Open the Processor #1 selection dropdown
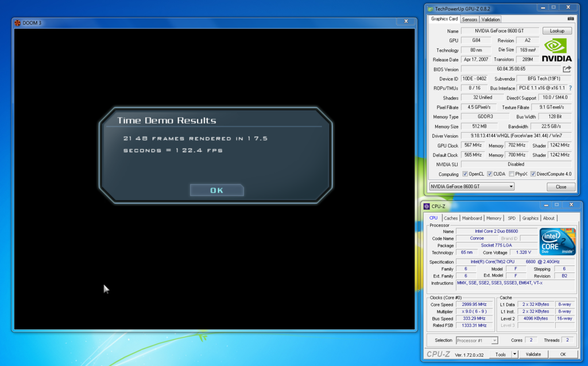 (x=477, y=341)
